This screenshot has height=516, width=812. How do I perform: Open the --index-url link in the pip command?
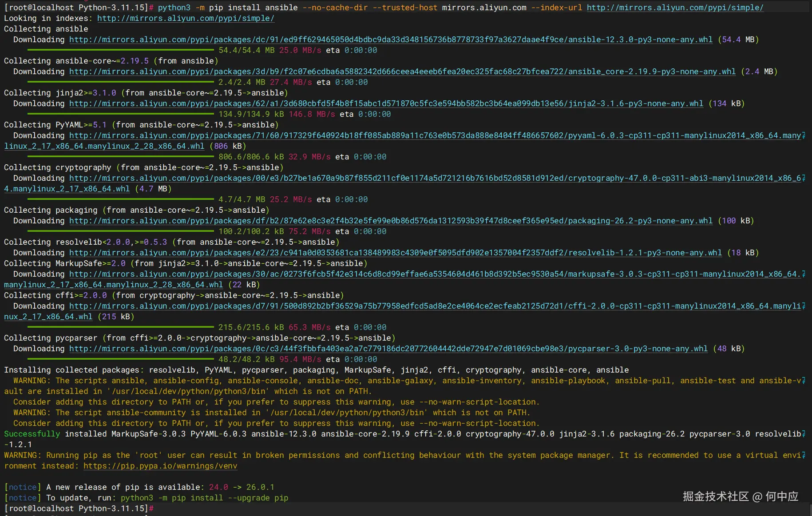click(x=675, y=8)
